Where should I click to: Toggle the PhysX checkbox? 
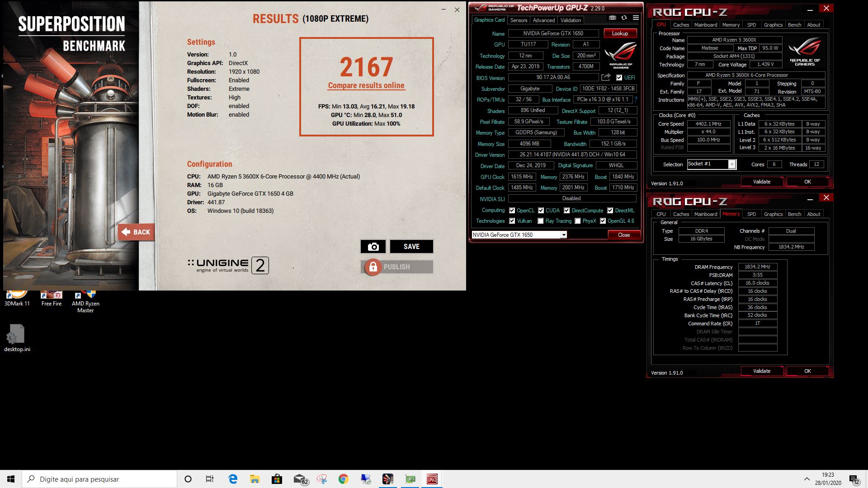point(577,221)
